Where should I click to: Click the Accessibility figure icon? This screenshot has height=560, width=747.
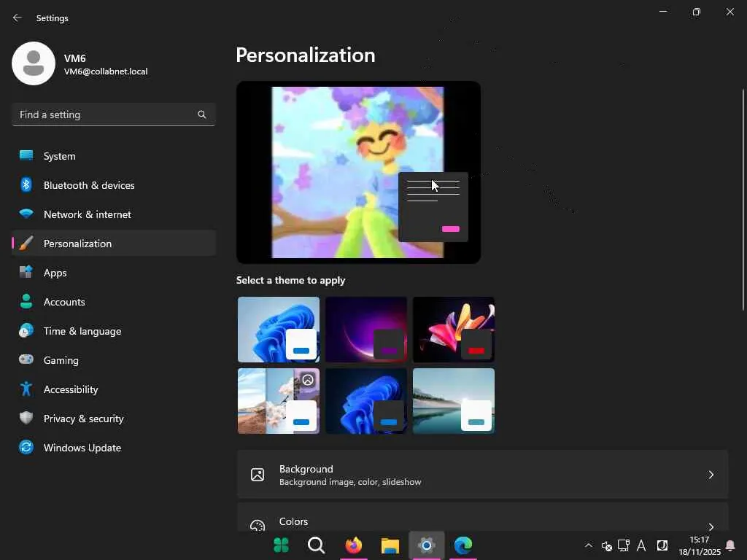pos(26,389)
